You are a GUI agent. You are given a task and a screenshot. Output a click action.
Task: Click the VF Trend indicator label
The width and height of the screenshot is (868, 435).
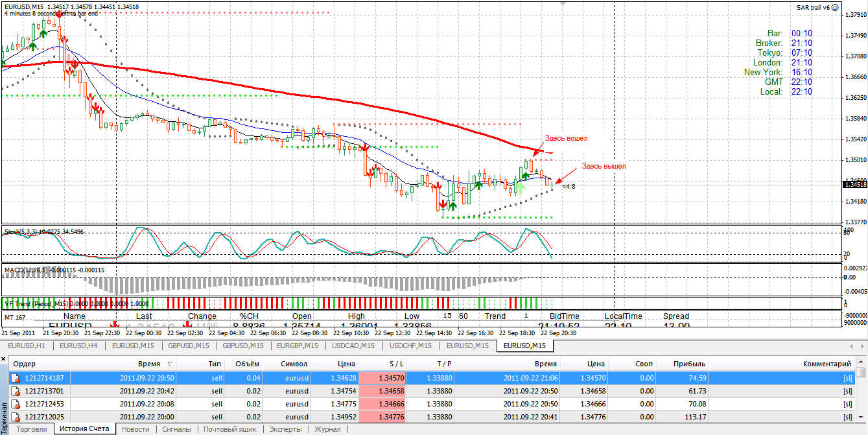[76, 303]
